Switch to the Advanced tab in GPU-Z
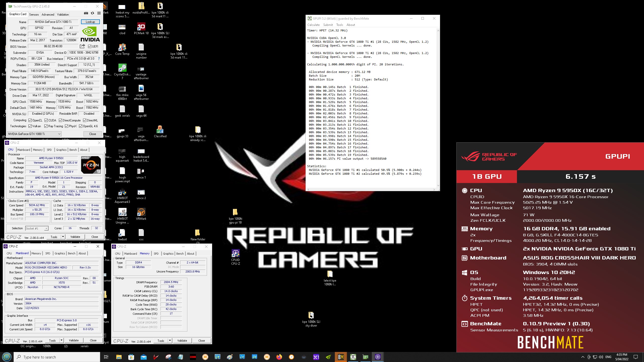 (x=48, y=15)
